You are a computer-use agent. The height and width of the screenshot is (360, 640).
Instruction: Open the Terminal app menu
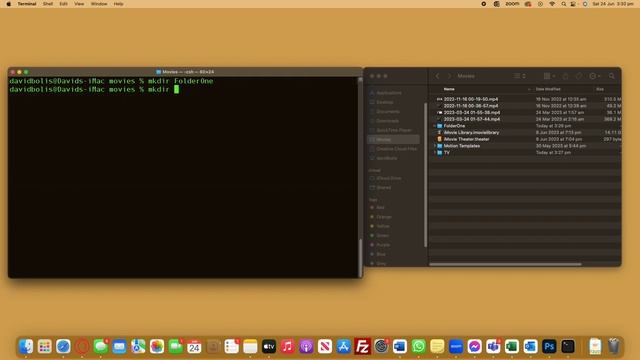pyautogui.click(x=27, y=4)
